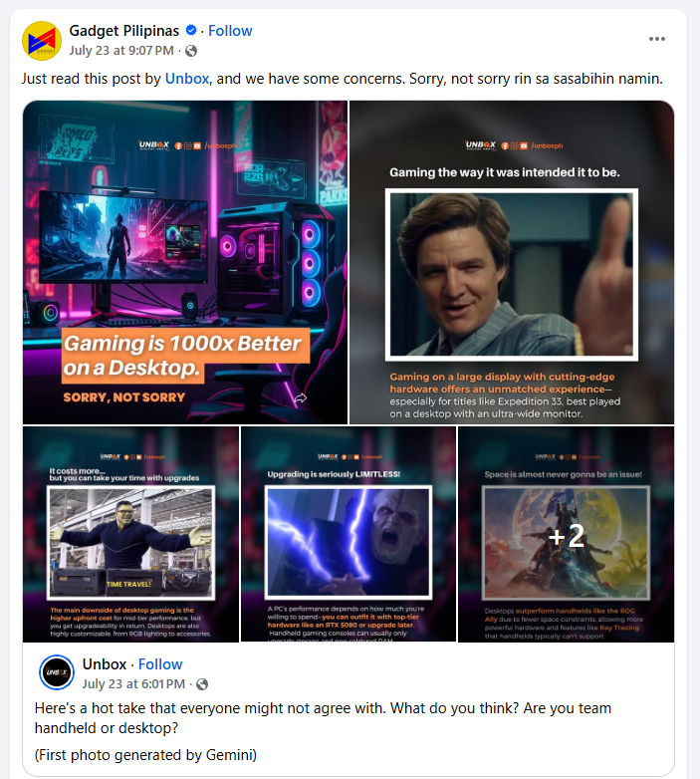Viewport: 700px width, 779px height.
Task: Open the thumbs-up man photo
Action: tap(512, 262)
